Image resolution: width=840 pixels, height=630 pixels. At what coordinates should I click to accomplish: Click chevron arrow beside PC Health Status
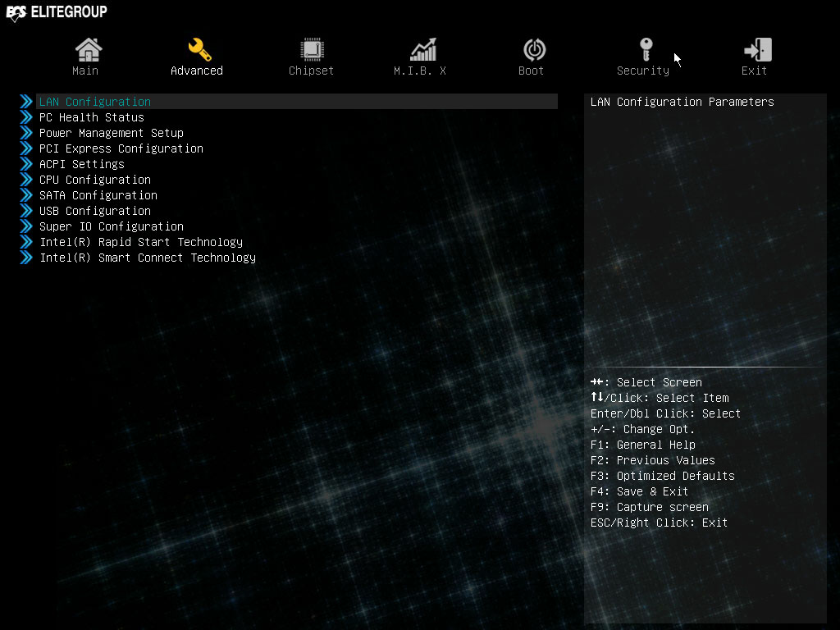(x=25, y=116)
